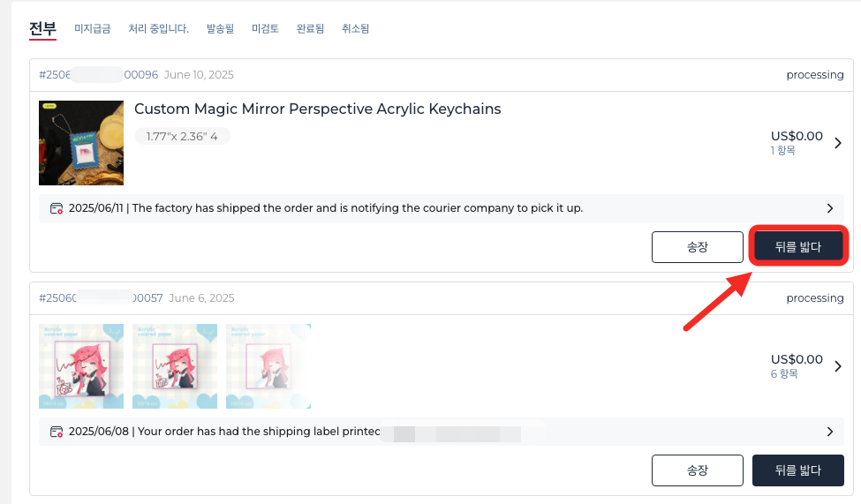Click the 6 항목 link
This screenshot has height=504, width=861.
(784, 374)
